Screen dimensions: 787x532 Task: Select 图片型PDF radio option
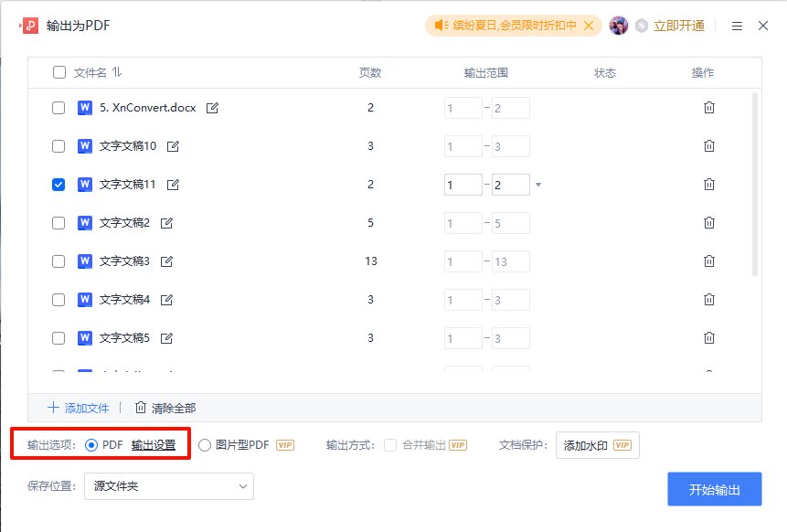click(204, 445)
